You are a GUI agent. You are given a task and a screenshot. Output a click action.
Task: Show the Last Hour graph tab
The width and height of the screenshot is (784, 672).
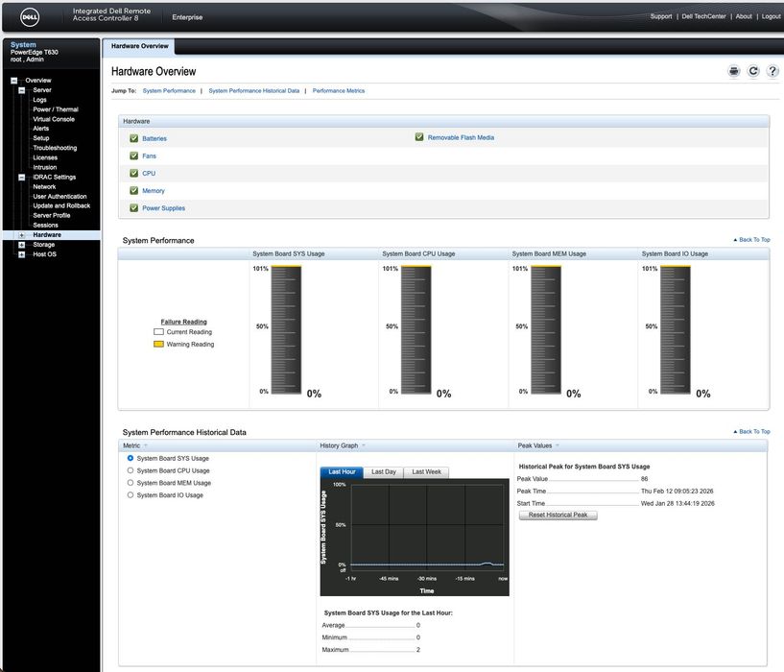click(x=342, y=472)
